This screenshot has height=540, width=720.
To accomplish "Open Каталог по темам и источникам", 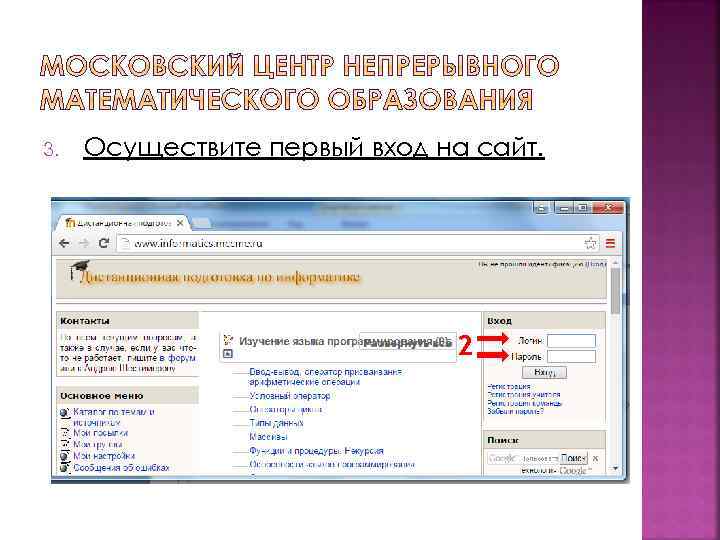I will click(114, 417).
